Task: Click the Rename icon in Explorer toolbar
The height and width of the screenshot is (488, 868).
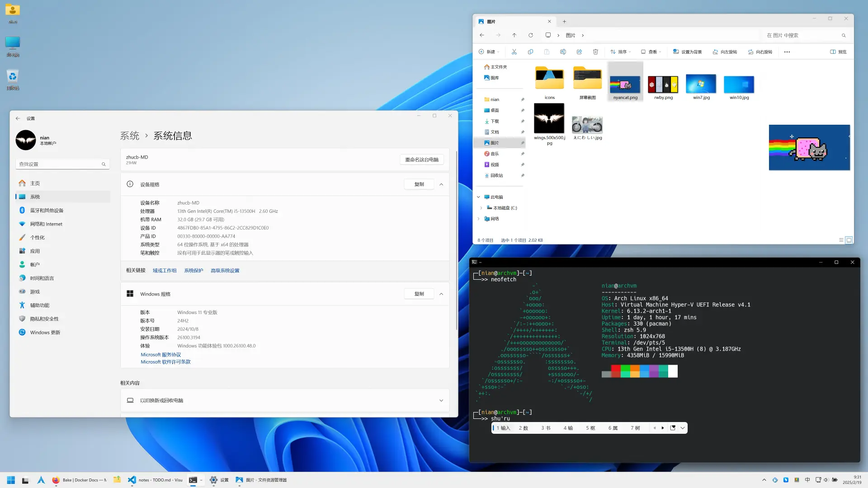Action: tap(563, 52)
